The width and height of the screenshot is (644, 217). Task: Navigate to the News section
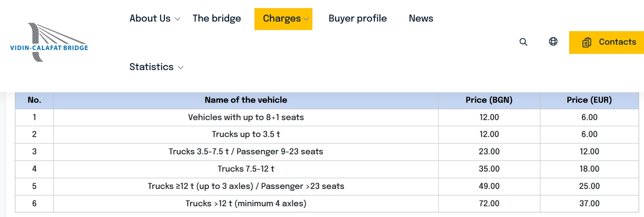(421, 19)
